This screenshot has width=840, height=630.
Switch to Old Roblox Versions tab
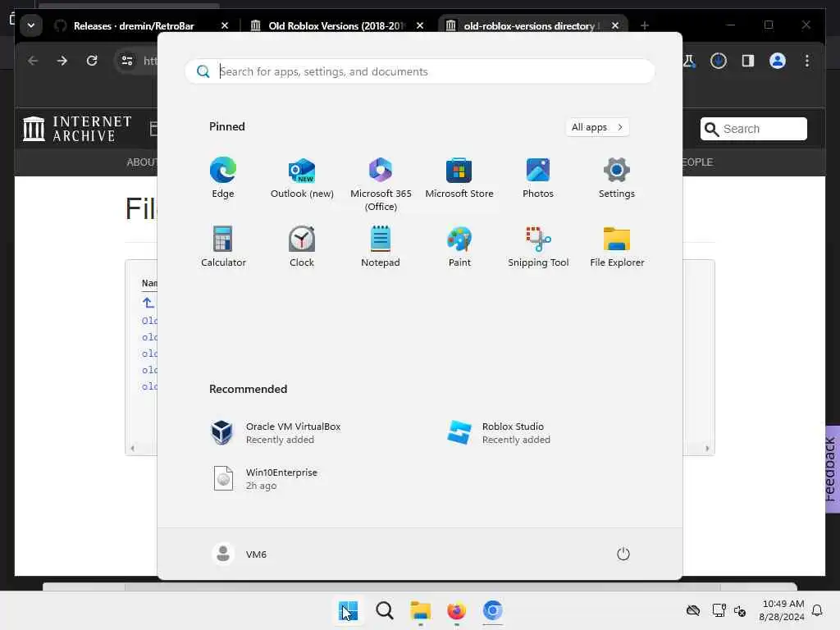336,25
